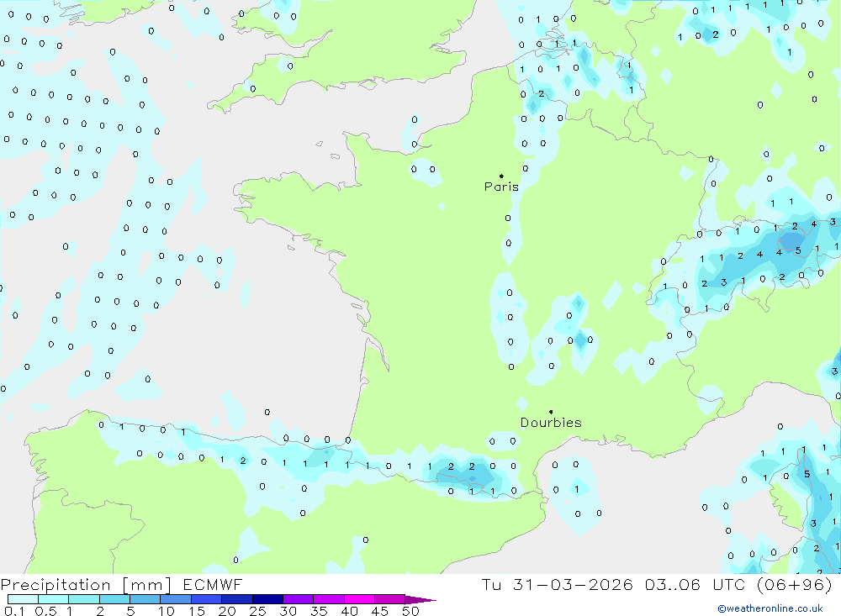Select the lightest 0.1 legend swatch
Image resolution: width=841 pixels, height=616 pixels.
pyautogui.click(x=23, y=599)
